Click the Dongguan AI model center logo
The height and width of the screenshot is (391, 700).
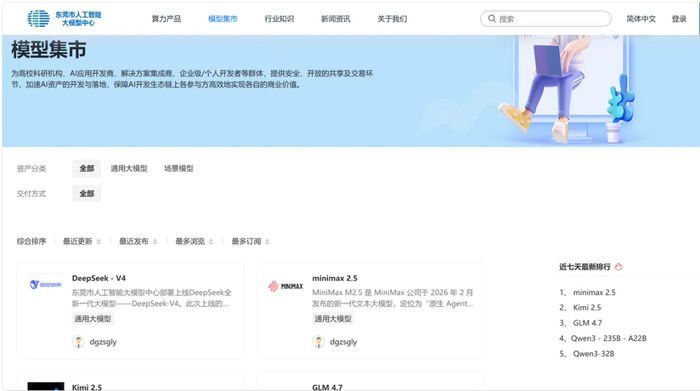tap(64, 18)
